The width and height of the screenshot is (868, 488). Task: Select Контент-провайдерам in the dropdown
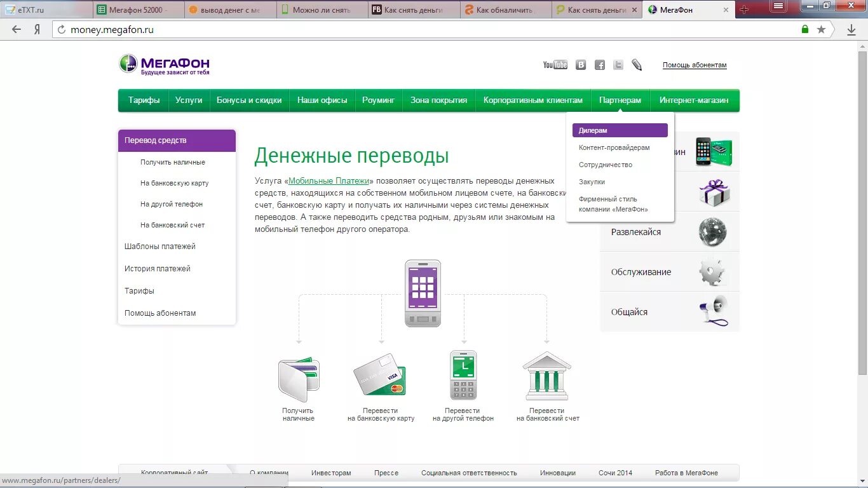click(614, 147)
